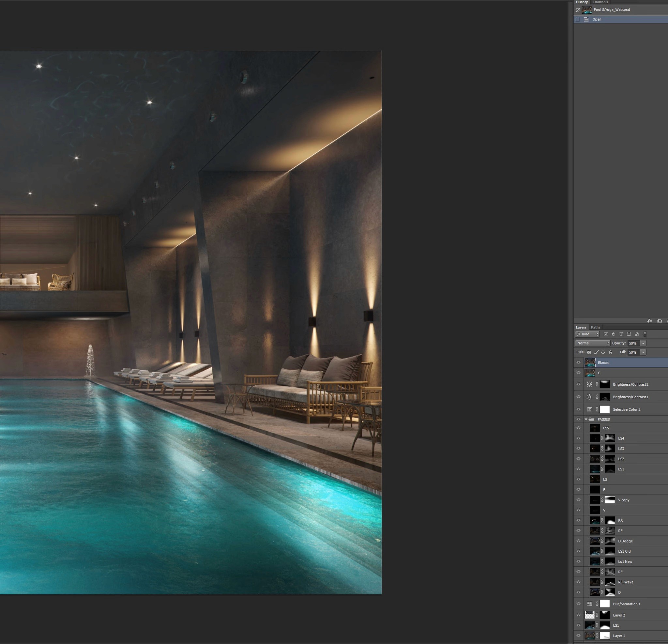Toggle layer filtering switch on or off
Image resolution: width=668 pixels, height=644 pixels.
[645, 334]
